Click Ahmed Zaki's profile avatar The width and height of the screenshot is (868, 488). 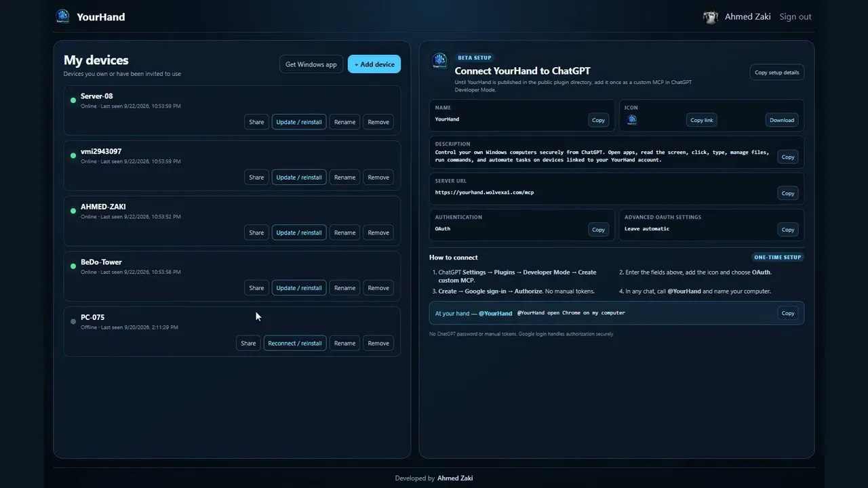coord(711,17)
